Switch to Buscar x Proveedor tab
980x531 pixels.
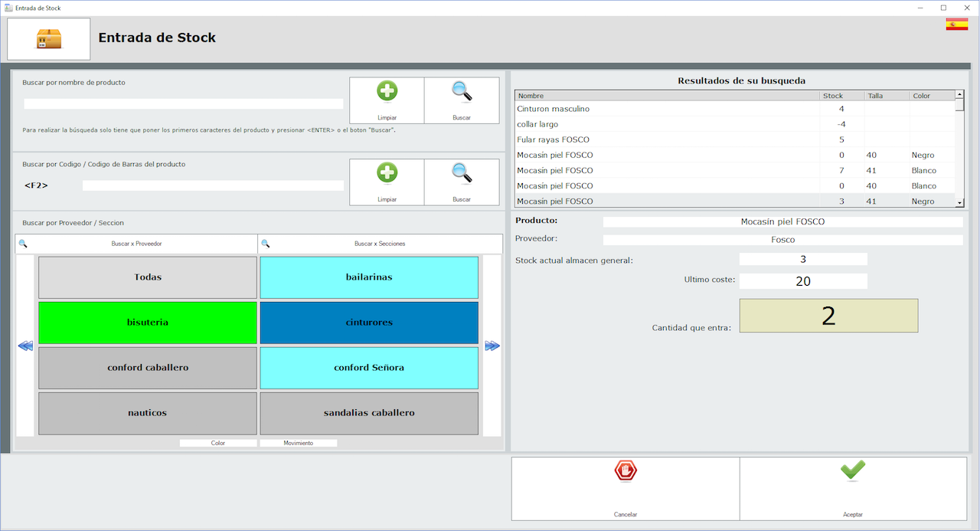(x=136, y=244)
